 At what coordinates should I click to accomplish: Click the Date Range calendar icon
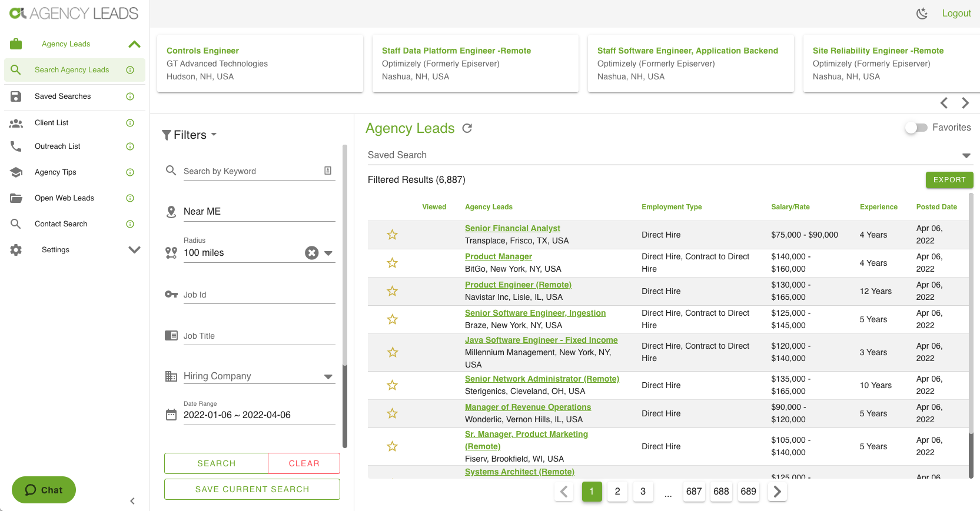171,415
